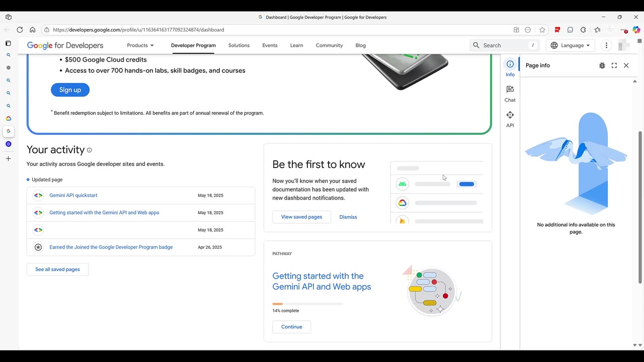Click the 14% complete progress bar
Viewport: 644px width, 362px height.
coord(307,304)
